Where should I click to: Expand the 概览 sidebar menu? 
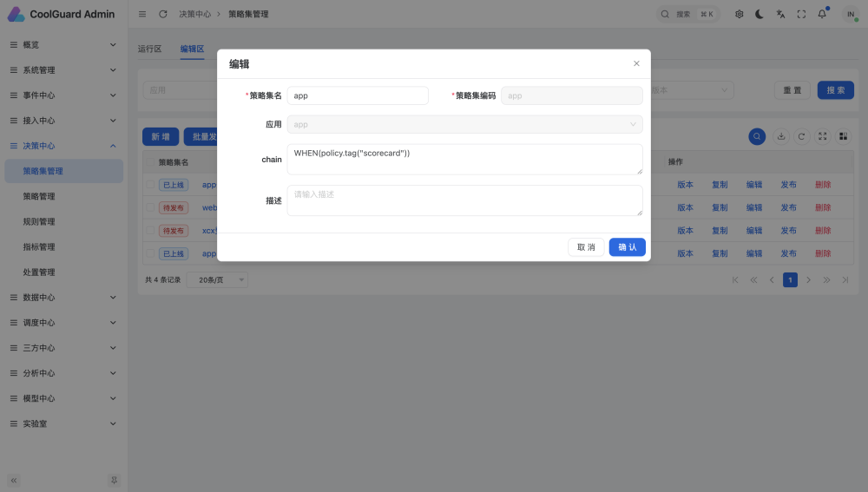coord(63,45)
